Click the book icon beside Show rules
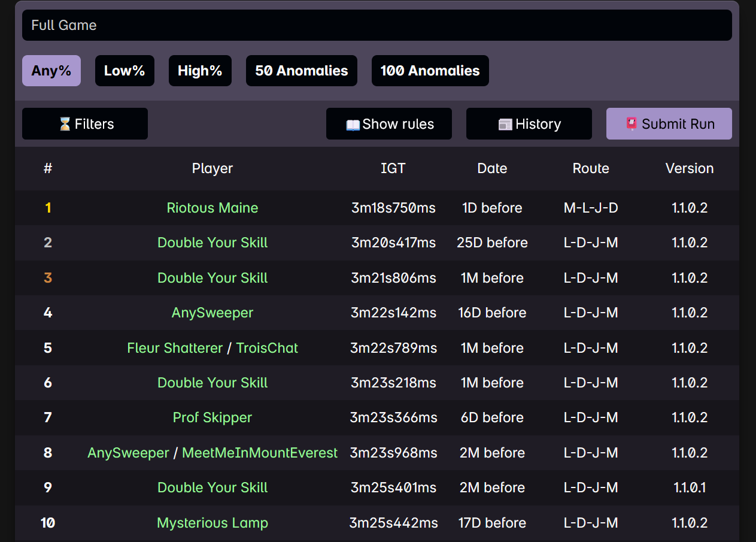This screenshot has width=756, height=542. [x=353, y=125]
